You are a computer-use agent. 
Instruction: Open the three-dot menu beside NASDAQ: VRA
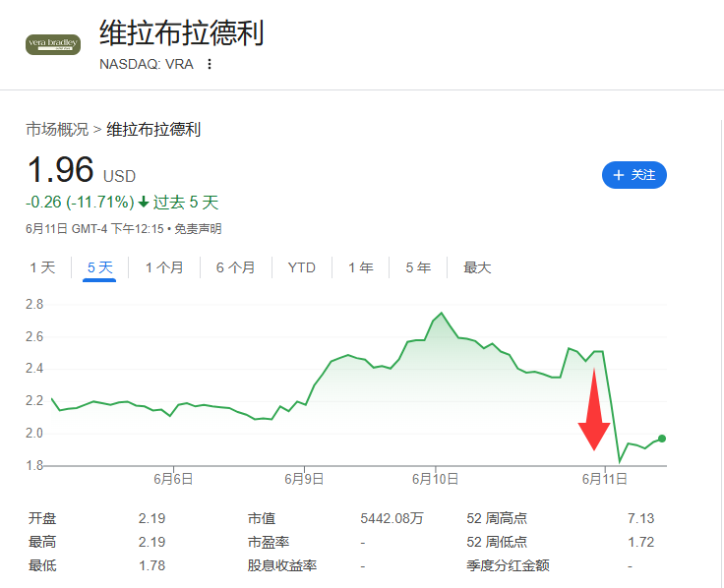click(x=210, y=64)
